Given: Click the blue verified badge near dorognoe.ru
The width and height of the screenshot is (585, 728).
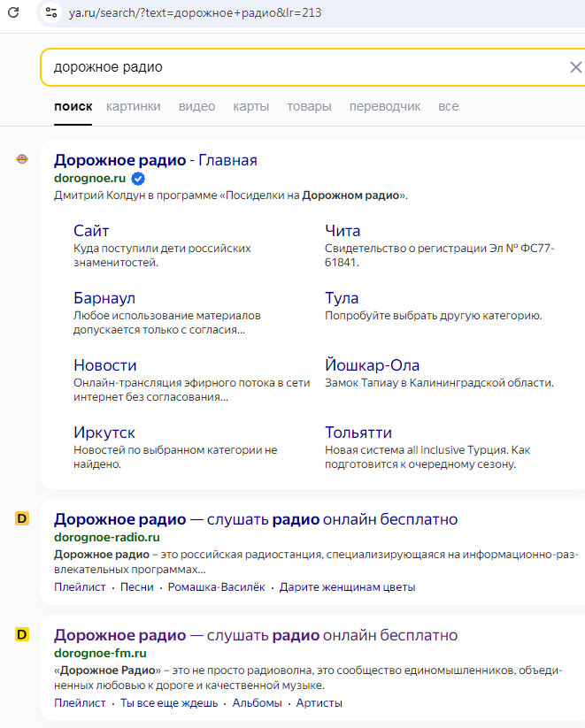Looking at the screenshot, I should click(x=138, y=179).
